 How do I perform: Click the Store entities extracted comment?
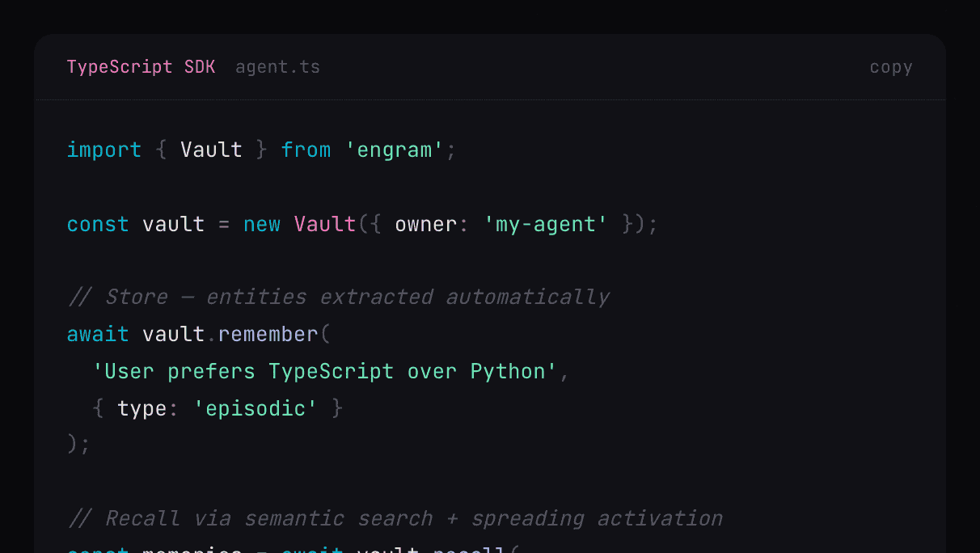(x=338, y=298)
